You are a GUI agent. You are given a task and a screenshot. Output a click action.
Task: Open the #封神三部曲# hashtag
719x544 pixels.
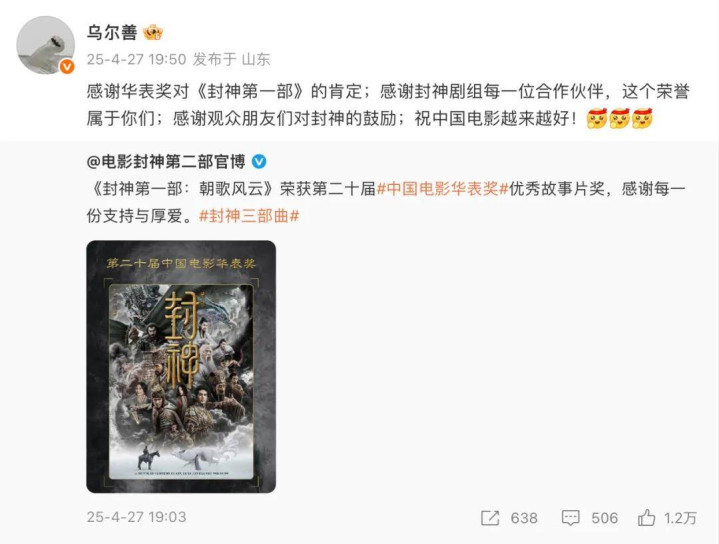click(x=249, y=216)
